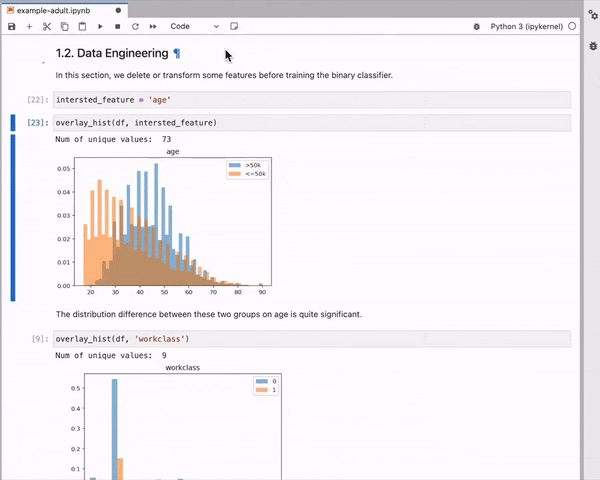This screenshot has height=480, width=600.
Task: Open the cell type Code dropdown
Action: 194,26
